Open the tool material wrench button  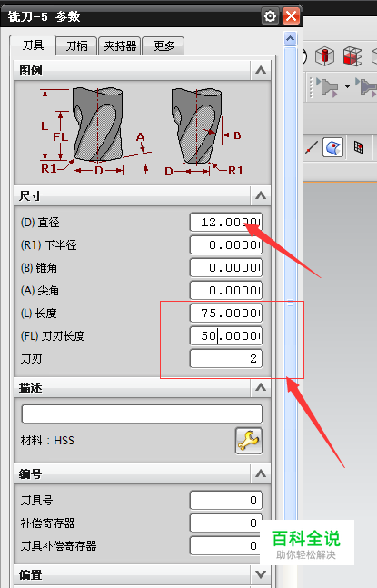point(249,441)
